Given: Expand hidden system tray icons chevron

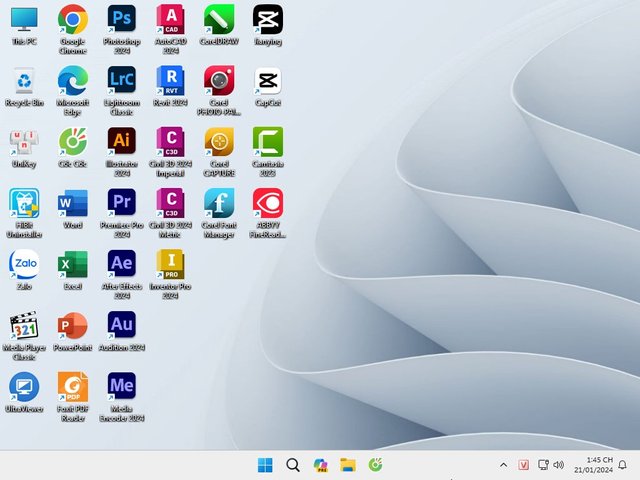Looking at the screenshot, I should click(x=504, y=465).
